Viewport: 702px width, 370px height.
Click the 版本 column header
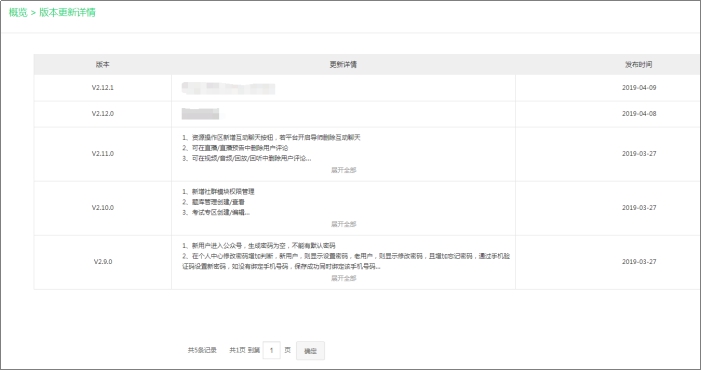tap(103, 65)
